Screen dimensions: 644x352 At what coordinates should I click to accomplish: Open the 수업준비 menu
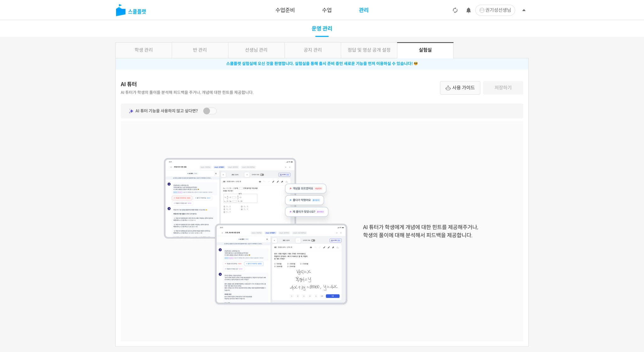pyautogui.click(x=285, y=10)
